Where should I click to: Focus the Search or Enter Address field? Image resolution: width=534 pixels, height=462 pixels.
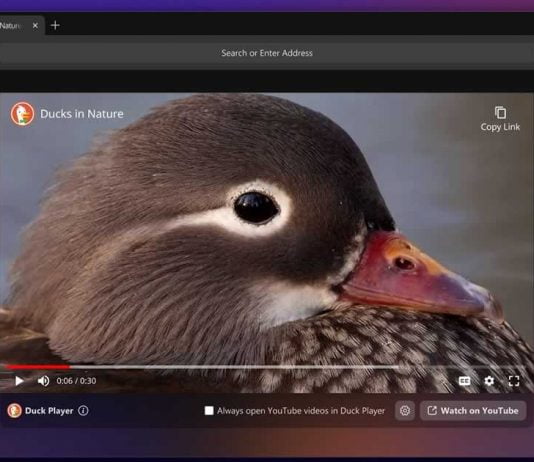pyautogui.click(x=267, y=53)
